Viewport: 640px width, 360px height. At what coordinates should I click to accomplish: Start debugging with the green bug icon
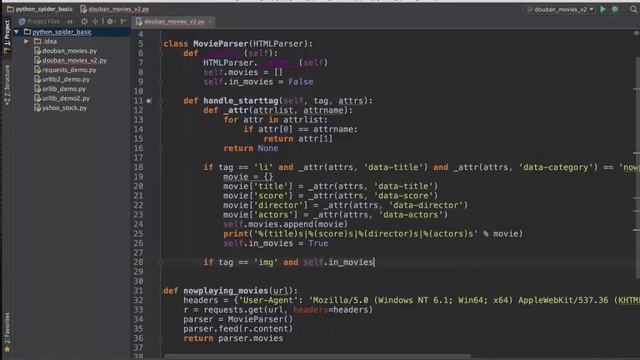click(x=615, y=9)
